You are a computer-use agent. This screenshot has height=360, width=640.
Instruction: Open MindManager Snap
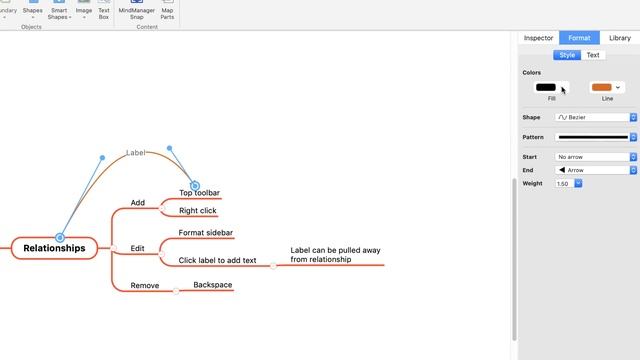[136, 10]
